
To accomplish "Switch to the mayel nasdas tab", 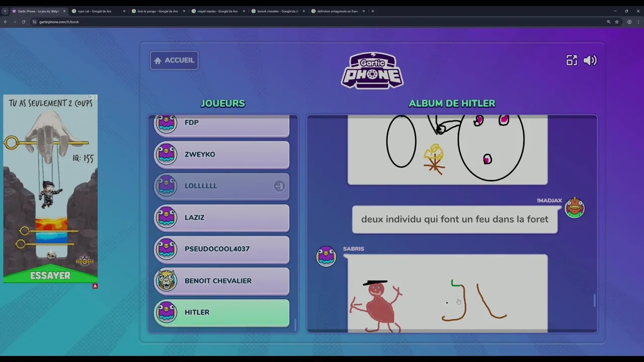I will coord(217,11).
